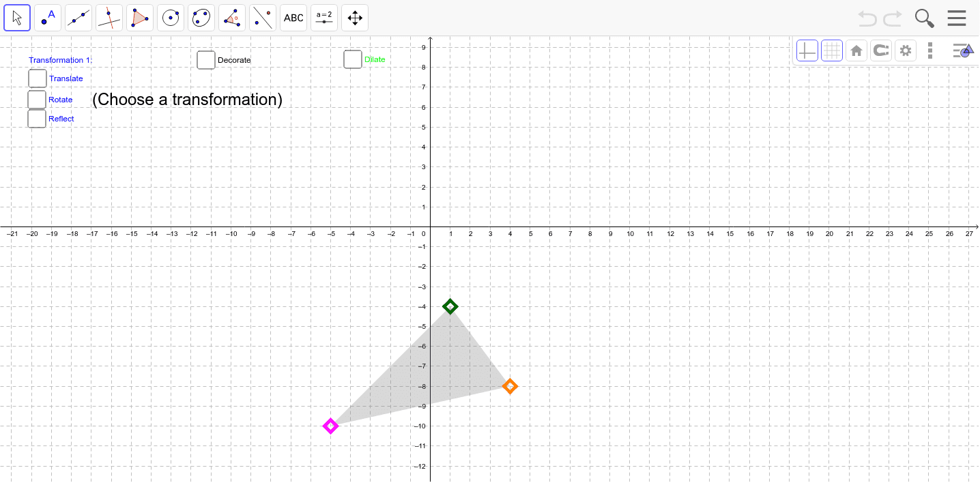
Task: Click the Translate label
Action: coord(66,78)
